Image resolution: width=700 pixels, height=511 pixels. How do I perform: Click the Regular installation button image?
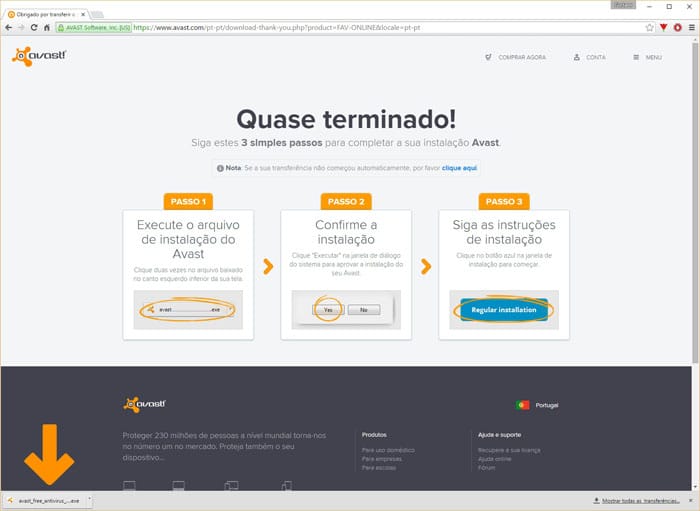coord(504,310)
